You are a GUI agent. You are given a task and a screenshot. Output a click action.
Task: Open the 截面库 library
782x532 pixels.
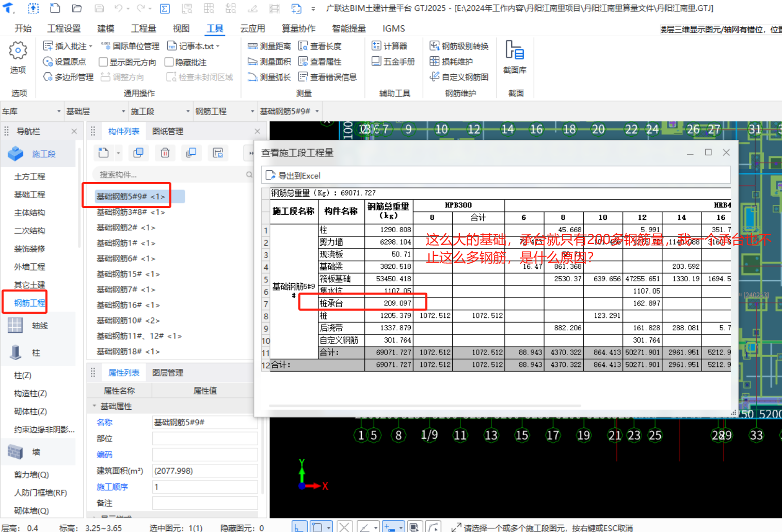pos(515,57)
